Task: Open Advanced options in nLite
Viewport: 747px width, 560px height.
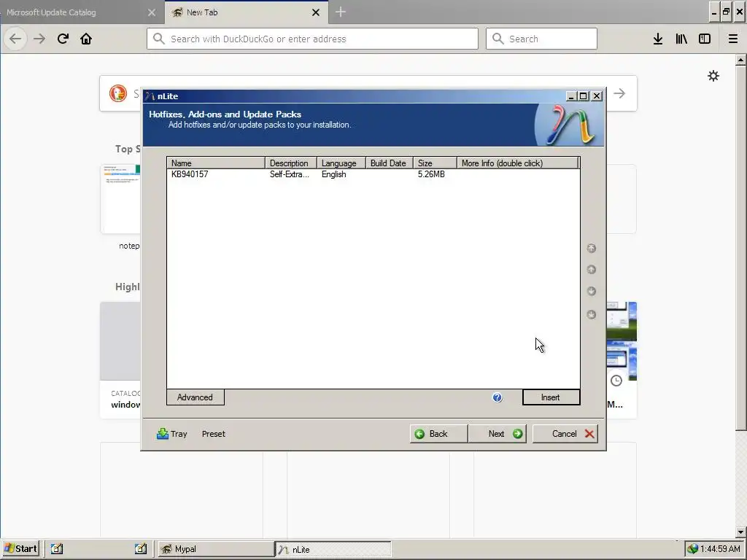Action: coord(195,397)
